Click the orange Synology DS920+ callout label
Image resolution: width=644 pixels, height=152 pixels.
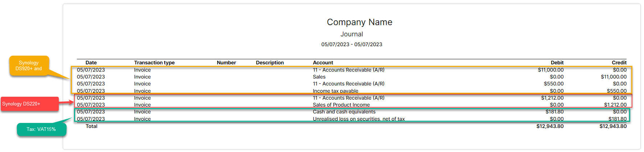pyautogui.click(x=29, y=66)
